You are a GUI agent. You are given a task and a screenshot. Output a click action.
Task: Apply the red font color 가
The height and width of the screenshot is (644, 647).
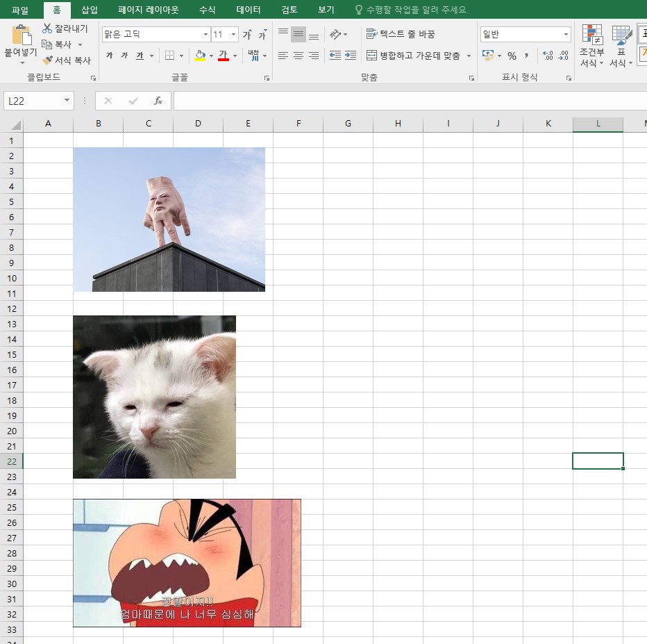pyautogui.click(x=224, y=56)
